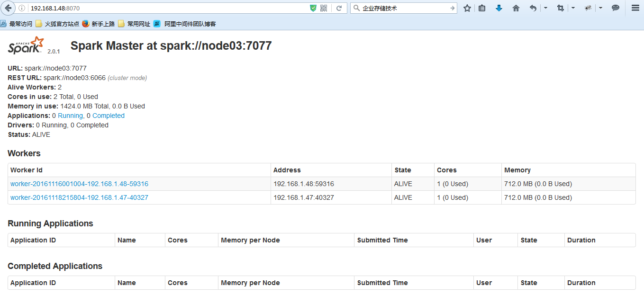Click the REST URL spark://node03:6066 text
The image size is (644, 295).
(56, 78)
